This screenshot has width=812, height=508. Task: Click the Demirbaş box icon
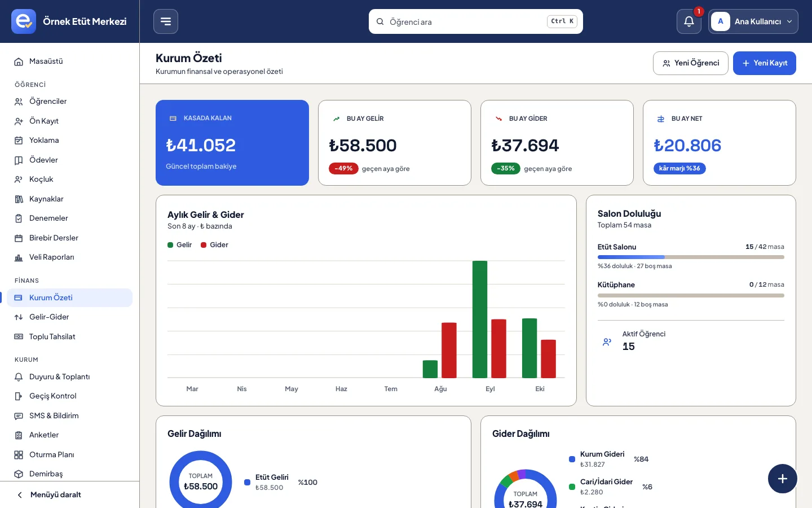19,474
